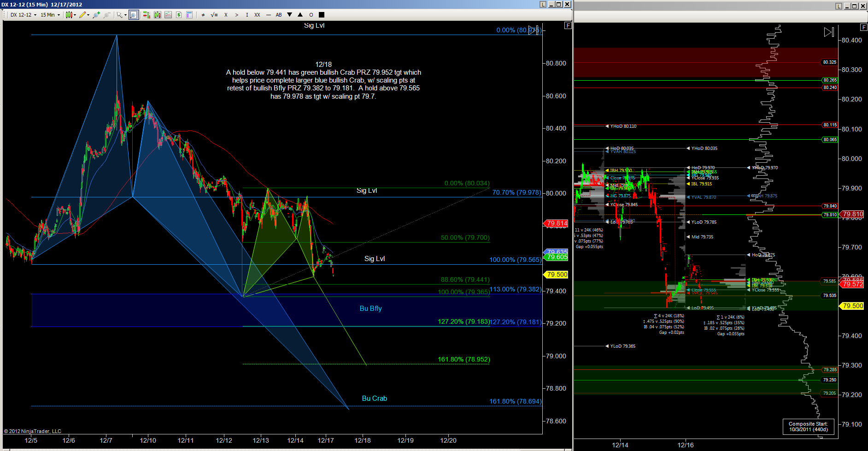Open the Chart Trader icon
Viewport: 868px width, 451px height.
click(147, 15)
